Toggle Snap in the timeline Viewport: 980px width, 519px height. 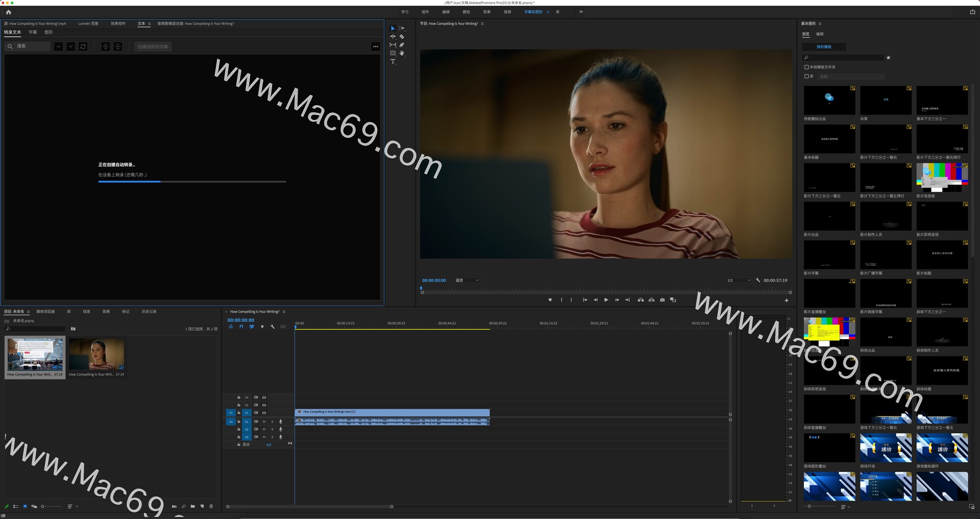[x=241, y=327]
